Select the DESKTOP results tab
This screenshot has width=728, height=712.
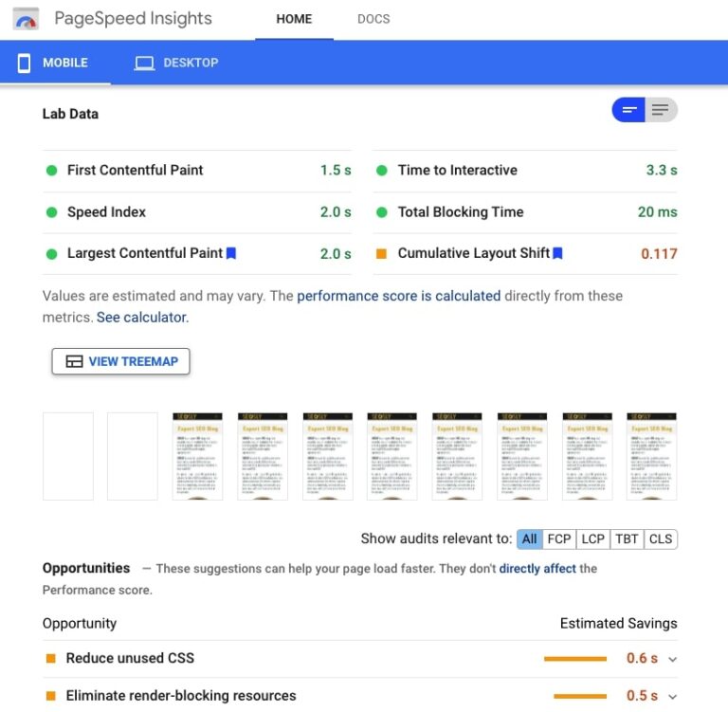point(176,63)
